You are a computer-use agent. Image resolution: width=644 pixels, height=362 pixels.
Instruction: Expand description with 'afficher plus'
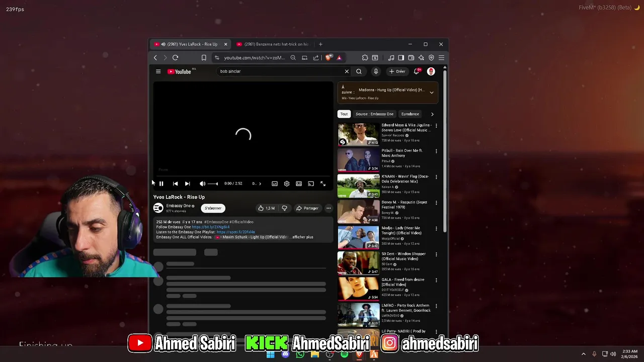click(302, 237)
